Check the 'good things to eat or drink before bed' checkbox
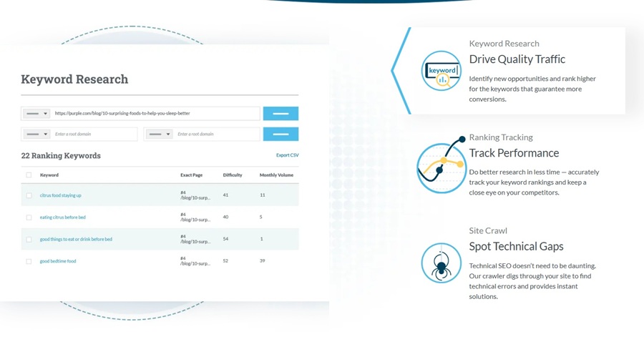This screenshot has height=347, width=644. [x=29, y=239]
